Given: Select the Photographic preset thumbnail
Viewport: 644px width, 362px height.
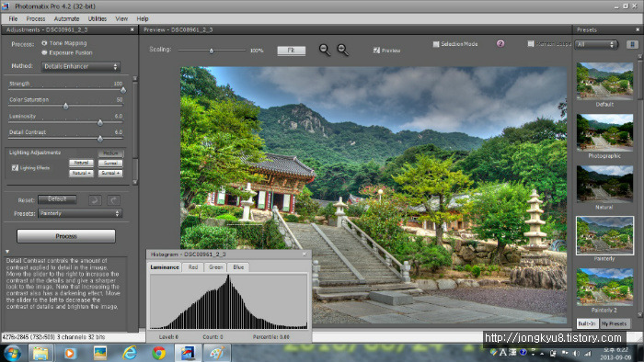Looking at the screenshot, I should tap(604, 132).
